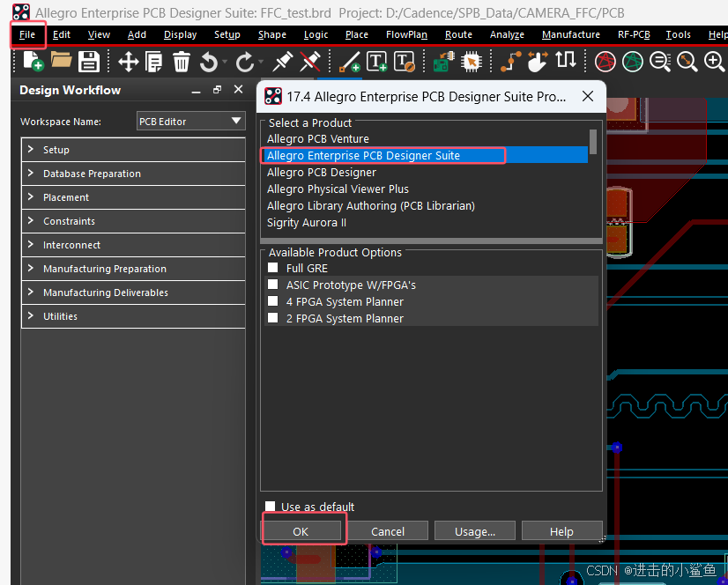Image resolution: width=728 pixels, height=585 pixels.
Task: Close the product selection dialog
Action: pos(588,96)
